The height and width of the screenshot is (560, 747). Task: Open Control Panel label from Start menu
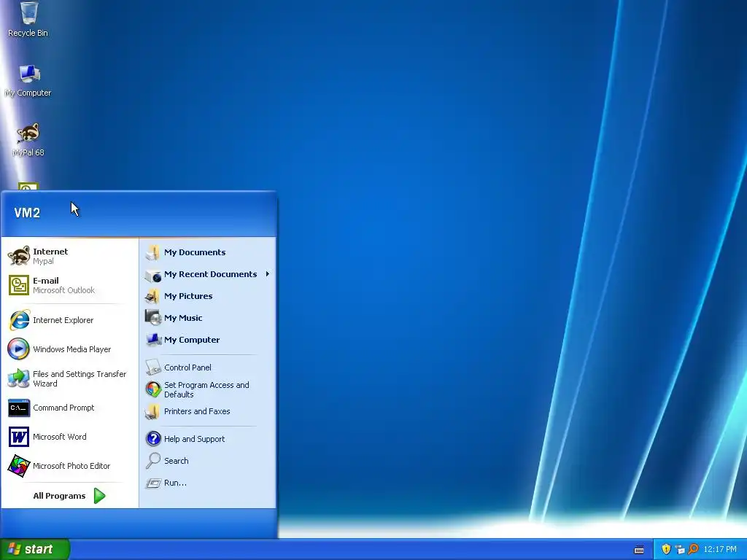[x=187, y=367]
